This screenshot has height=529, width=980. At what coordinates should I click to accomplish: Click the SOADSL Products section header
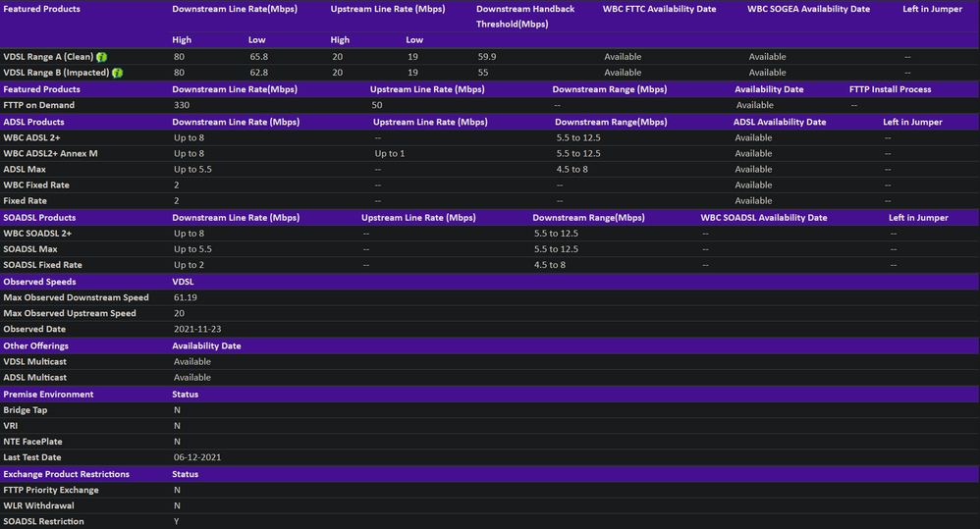click(x=39, y=217)
